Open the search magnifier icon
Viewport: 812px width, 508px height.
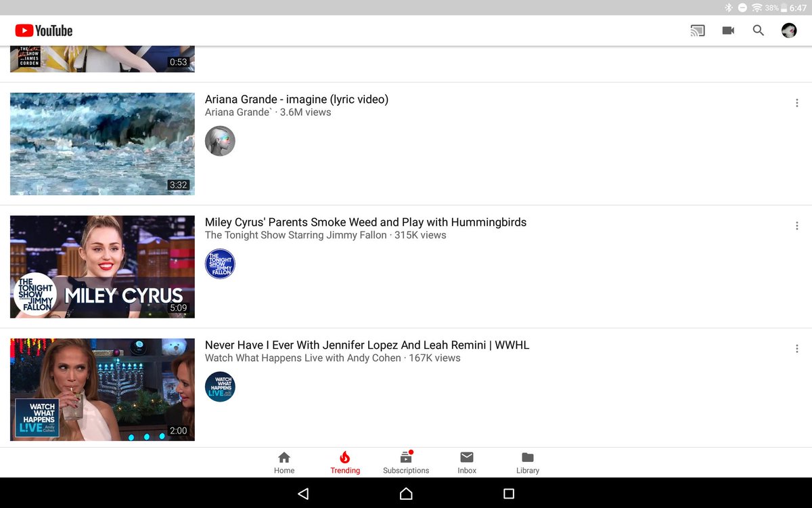coord(759,30)
